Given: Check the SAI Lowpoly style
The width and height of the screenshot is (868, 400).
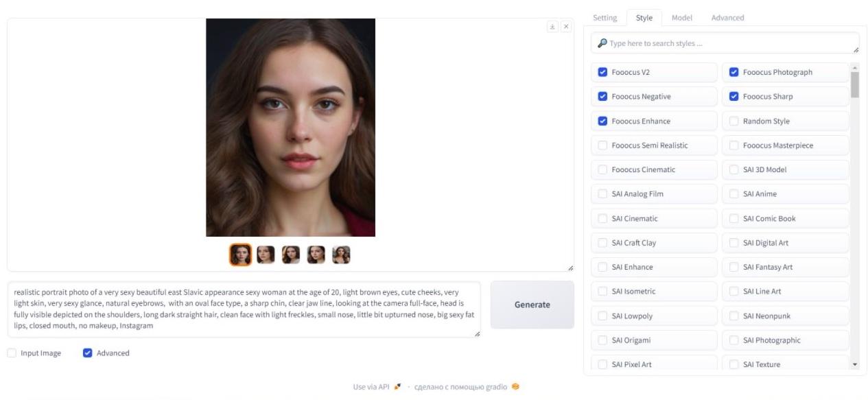Looking at the screenshot, I should coord(602,316).
